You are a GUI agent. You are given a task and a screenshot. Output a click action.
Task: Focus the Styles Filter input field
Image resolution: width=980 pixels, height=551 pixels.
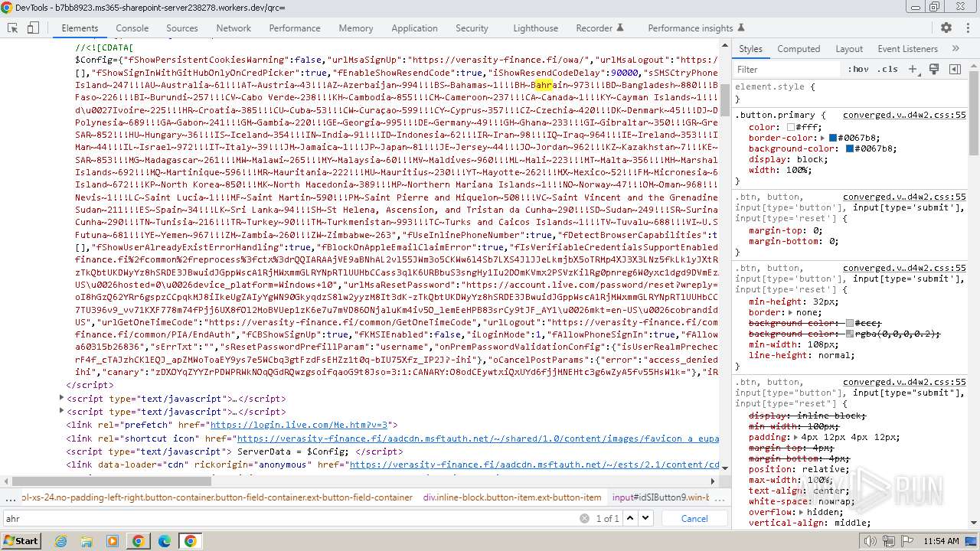tap(787, 69)
